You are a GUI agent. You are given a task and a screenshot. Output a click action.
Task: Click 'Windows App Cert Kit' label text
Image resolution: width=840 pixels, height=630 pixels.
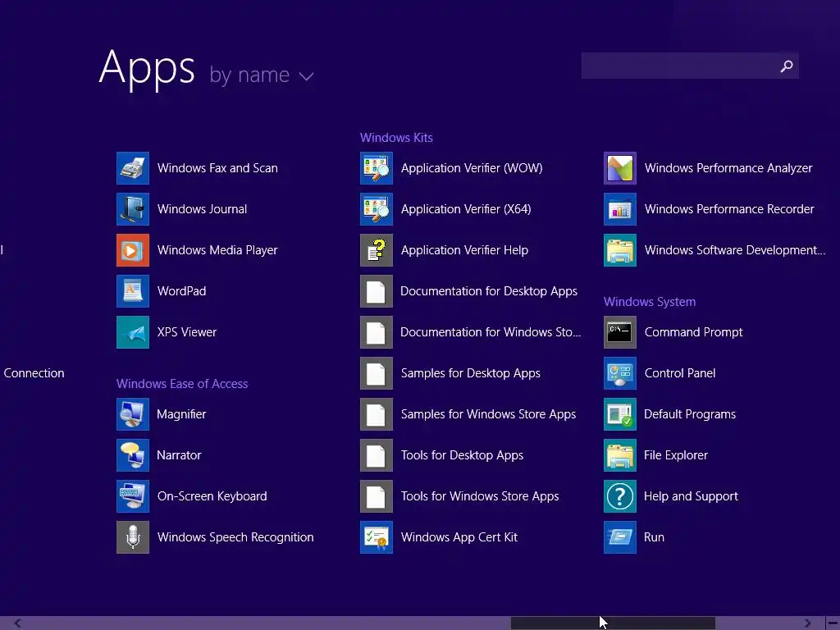tap(459, 537)
